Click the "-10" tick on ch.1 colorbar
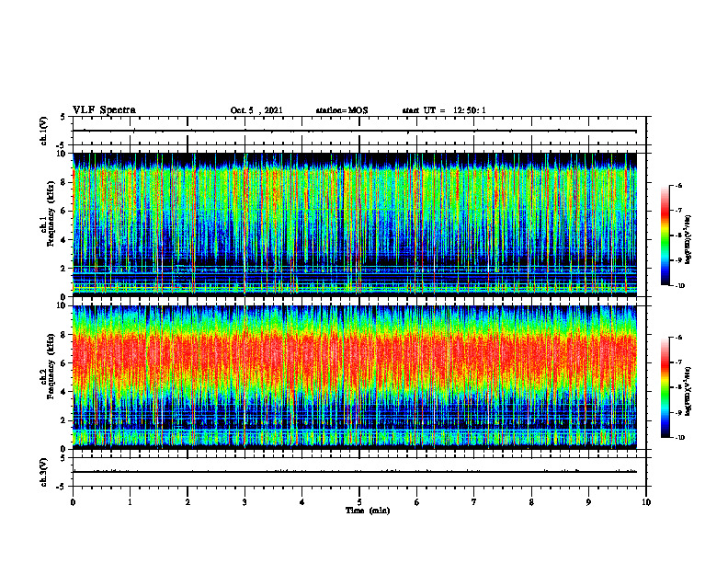The width and height of the screenshot is (728, 563). coord(679,286)
